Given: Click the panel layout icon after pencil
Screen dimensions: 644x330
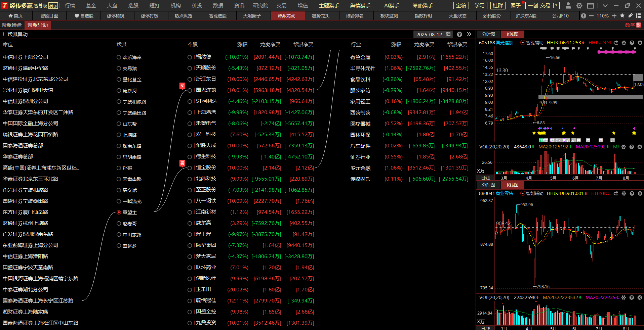Looking at the screenshot, I should pyautogui.click(x=639, y=16).
